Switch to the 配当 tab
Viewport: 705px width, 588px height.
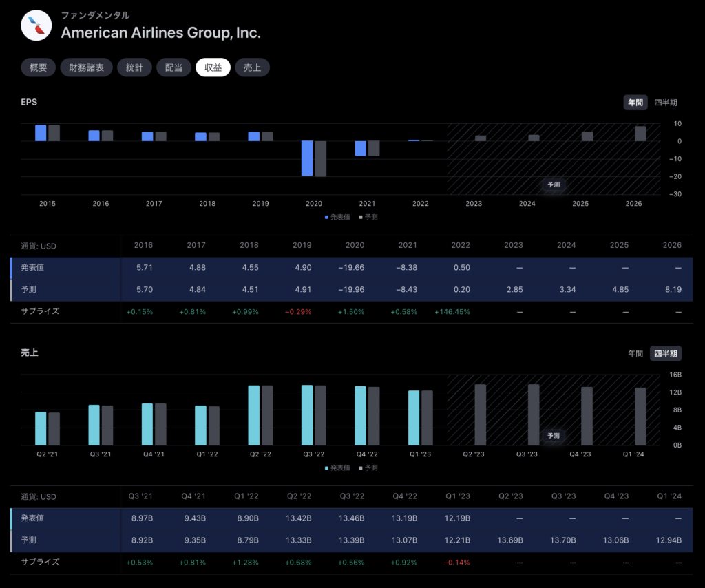click(x=173, y=67)
